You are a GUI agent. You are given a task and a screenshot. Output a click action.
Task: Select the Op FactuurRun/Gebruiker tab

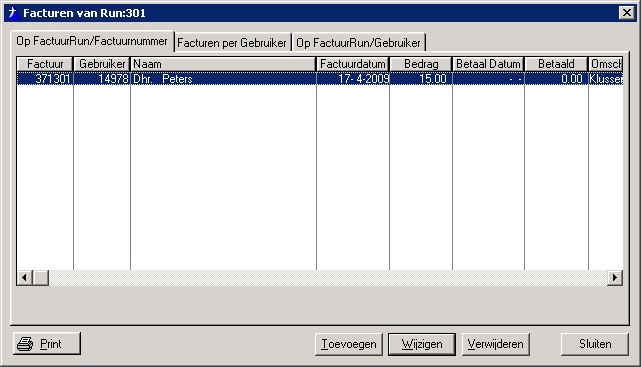pos(358,43)
